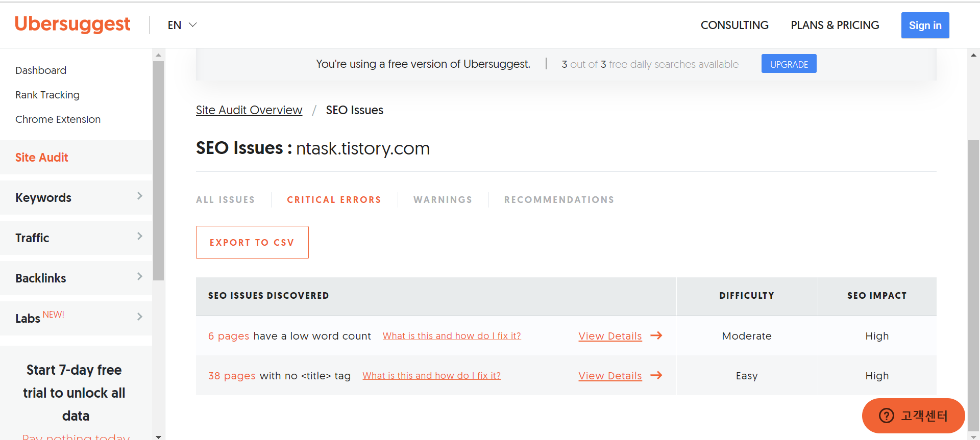The width and height of the screenshot is (980, 440).
Task: Open the 고객센터 help center button
Action: point(913,416)
